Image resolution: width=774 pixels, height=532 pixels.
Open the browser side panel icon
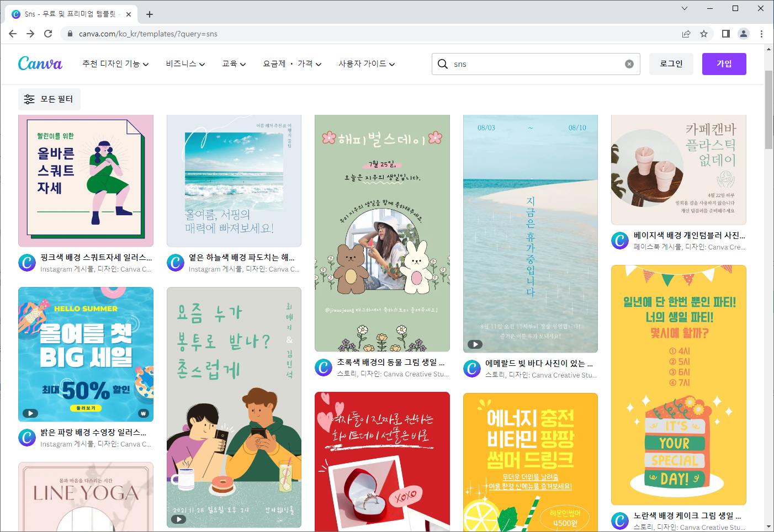click(x=726, y=34)
